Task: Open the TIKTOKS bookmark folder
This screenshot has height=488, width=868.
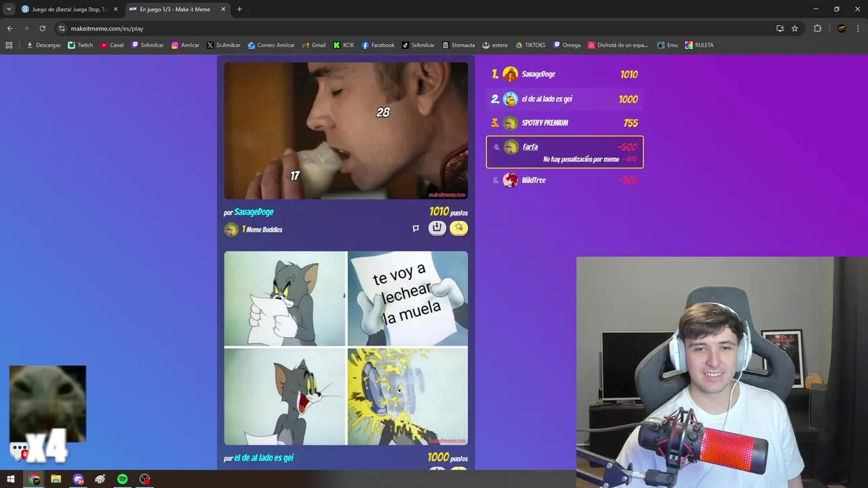Action: tap(530, 45)
